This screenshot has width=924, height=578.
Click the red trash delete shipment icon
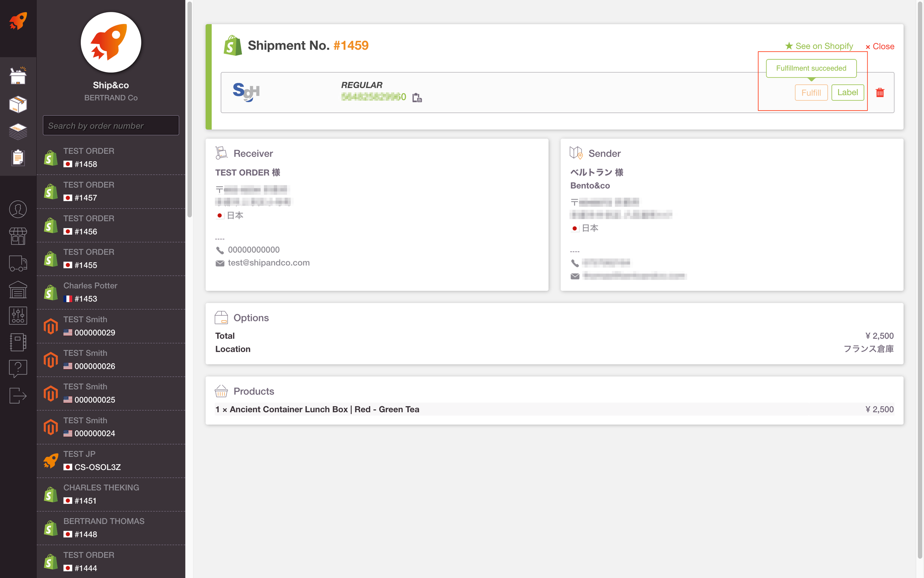(x=880, y=92)
